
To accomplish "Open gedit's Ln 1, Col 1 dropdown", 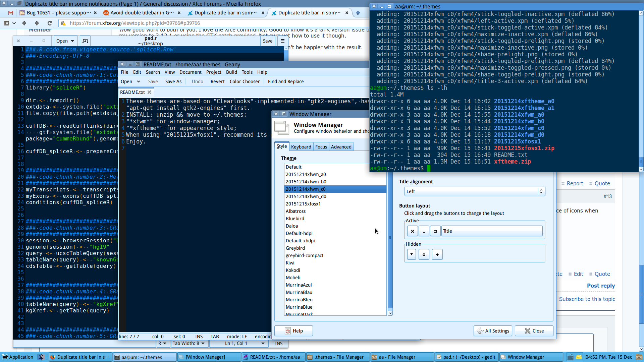I will click(245, 343).
